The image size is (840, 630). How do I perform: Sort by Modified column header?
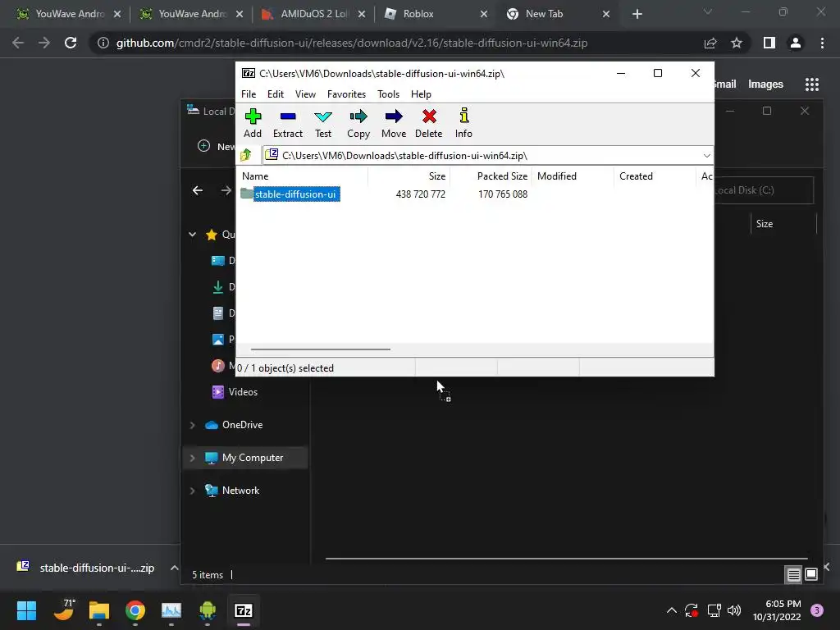[x=573, y=176]
